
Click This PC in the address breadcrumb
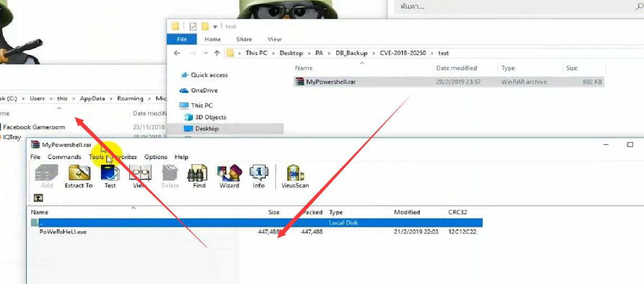click(x=256, y=53)
